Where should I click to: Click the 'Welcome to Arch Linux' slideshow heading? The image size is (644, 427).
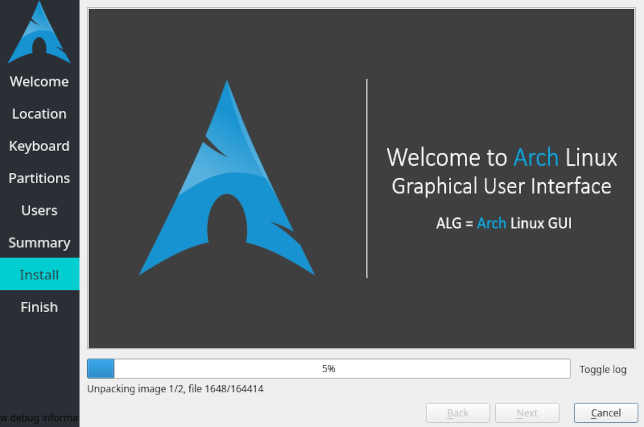501,158
